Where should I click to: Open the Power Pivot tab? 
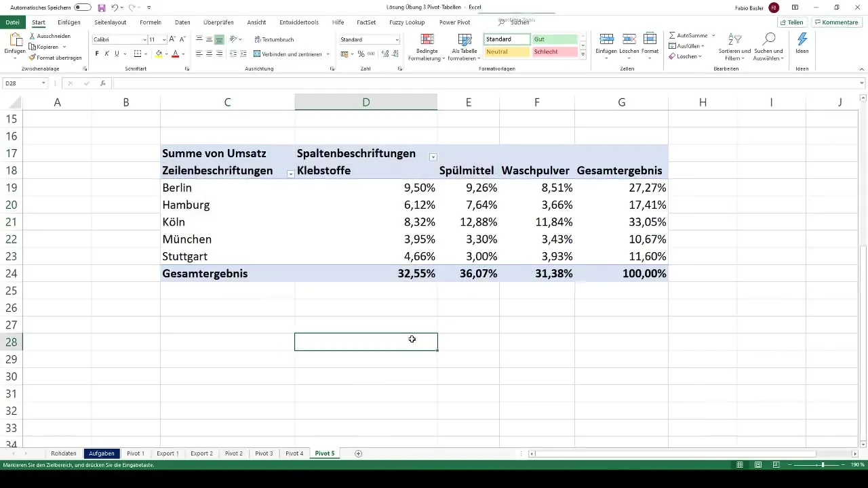click(x=454, y=22)
